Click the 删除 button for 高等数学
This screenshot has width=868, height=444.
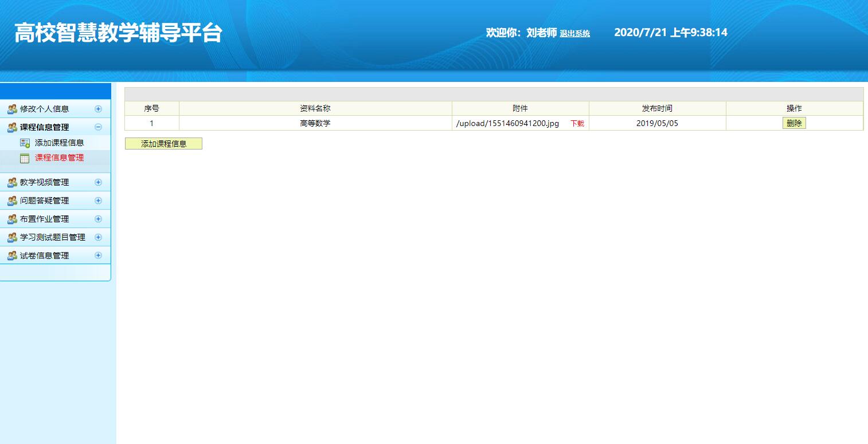[x=794, y=123]
